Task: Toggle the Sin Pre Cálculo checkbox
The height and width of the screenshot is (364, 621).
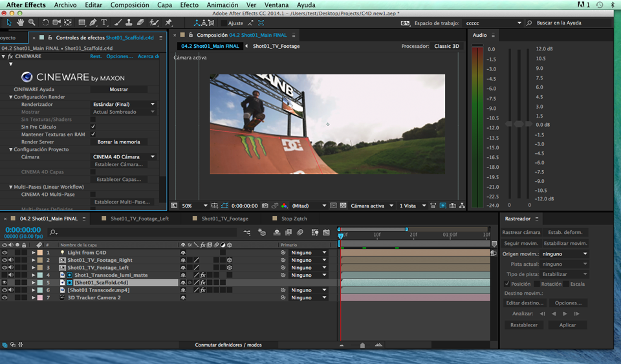Action: (93, 127)
